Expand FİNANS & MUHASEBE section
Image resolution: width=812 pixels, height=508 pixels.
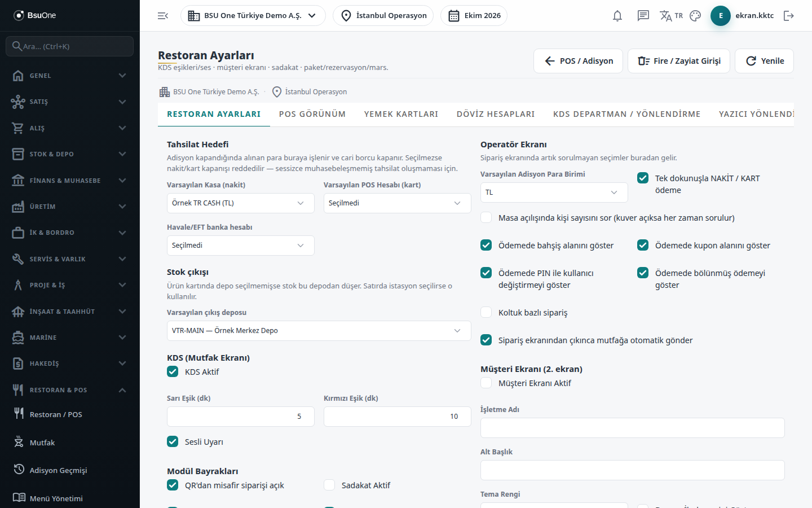click(70, 181)
